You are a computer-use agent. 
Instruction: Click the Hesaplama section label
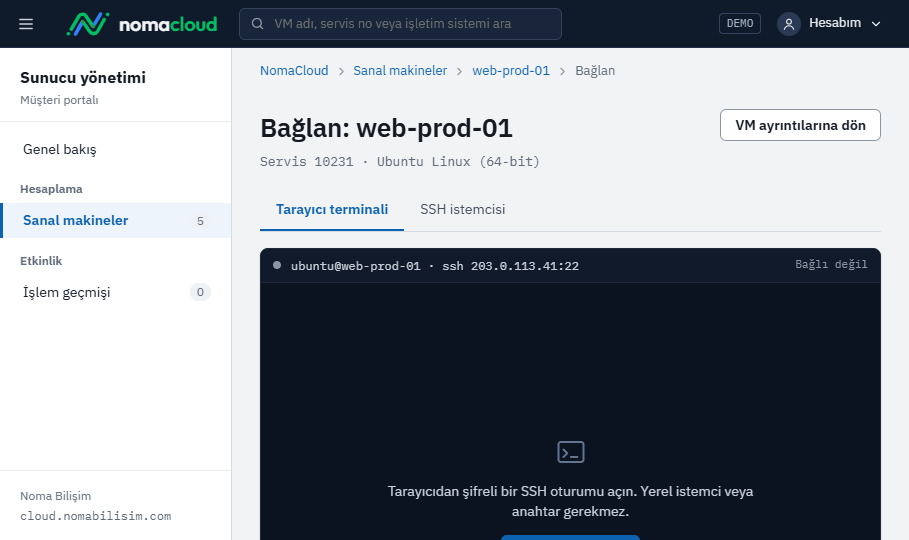click(51, 189)
